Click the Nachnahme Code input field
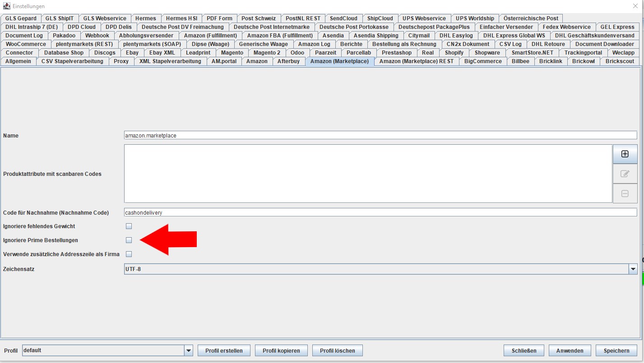Viewport: 644px width, 363px height. pyautogui.click(x=380, y=212)
